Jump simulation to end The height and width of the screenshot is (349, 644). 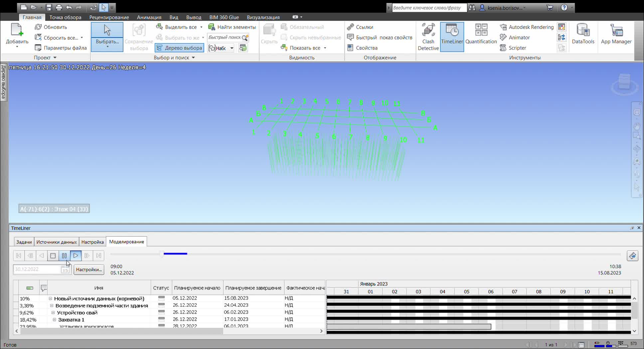98,255
